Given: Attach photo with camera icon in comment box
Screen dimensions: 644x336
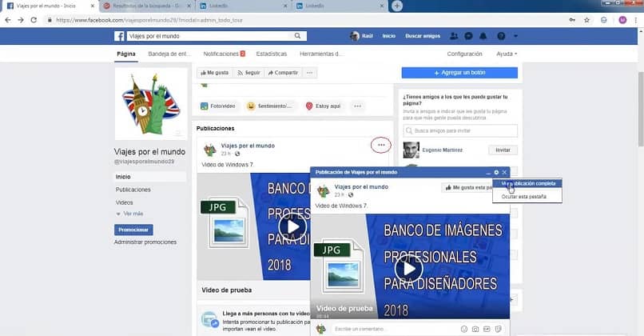Looking at the screenshot, I should tap(475, 329).
